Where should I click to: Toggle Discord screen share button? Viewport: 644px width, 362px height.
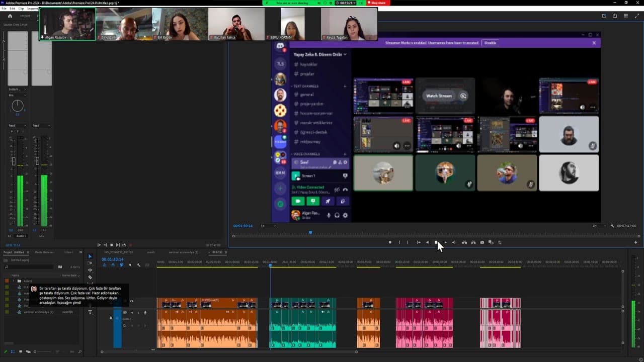pyautogui.click(x=313, y=201)
